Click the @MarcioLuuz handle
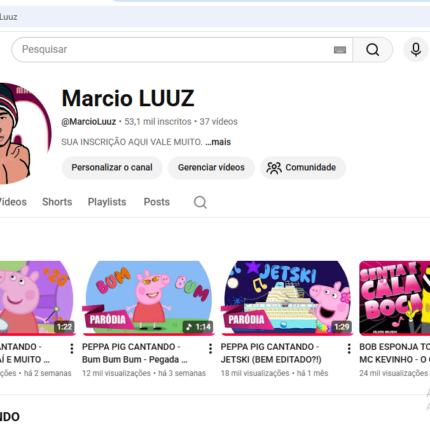The image size is (430, 430). 89,122
